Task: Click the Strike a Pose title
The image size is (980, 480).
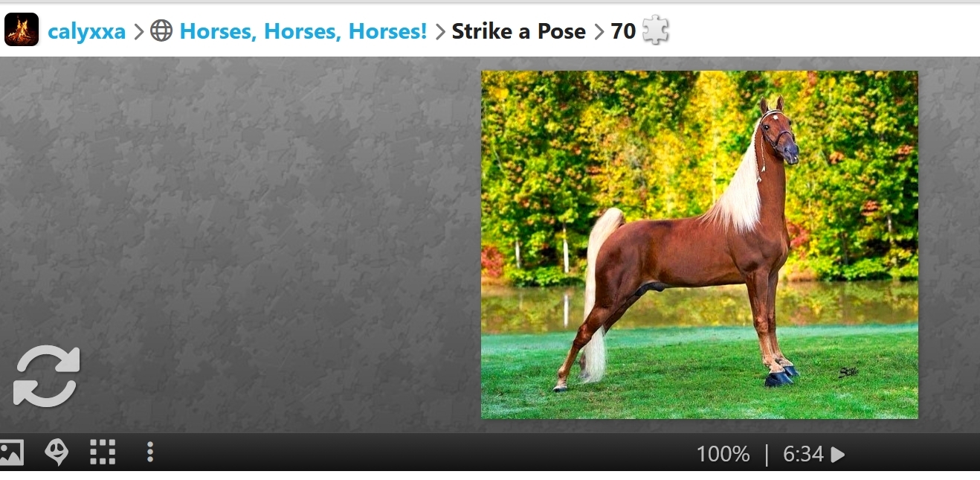Action: coord(519,31)
